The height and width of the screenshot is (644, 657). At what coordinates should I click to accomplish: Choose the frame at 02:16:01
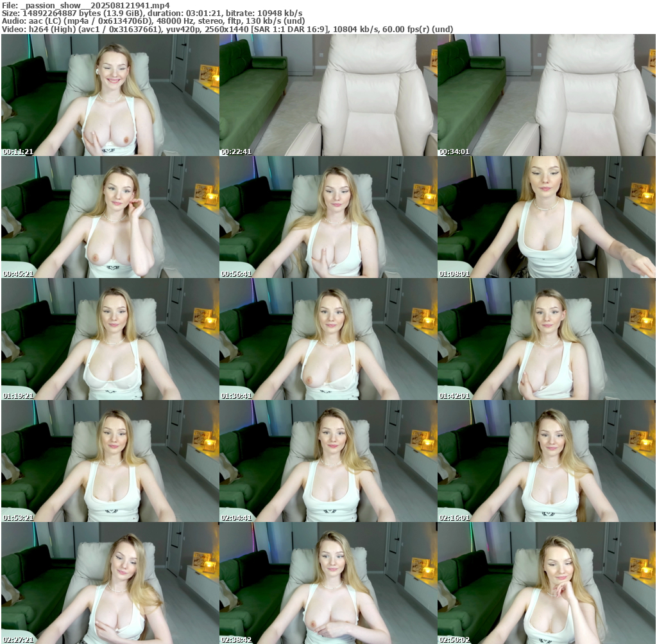coord(547,461)
